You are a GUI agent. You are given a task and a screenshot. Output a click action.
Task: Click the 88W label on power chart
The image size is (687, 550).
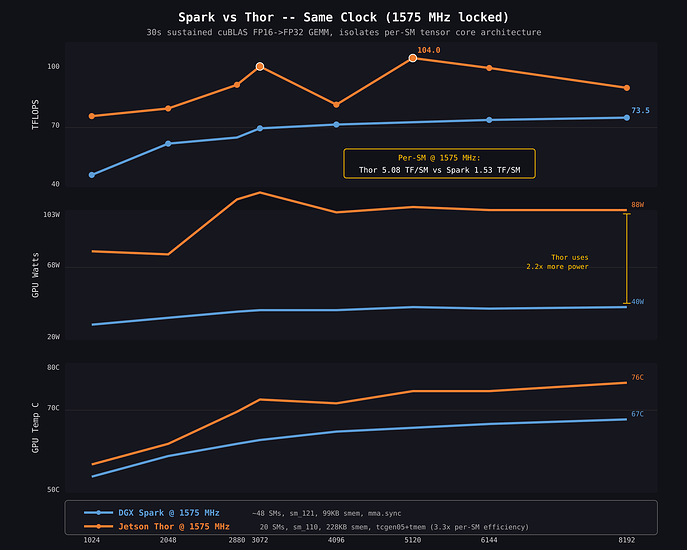[637, 205]
